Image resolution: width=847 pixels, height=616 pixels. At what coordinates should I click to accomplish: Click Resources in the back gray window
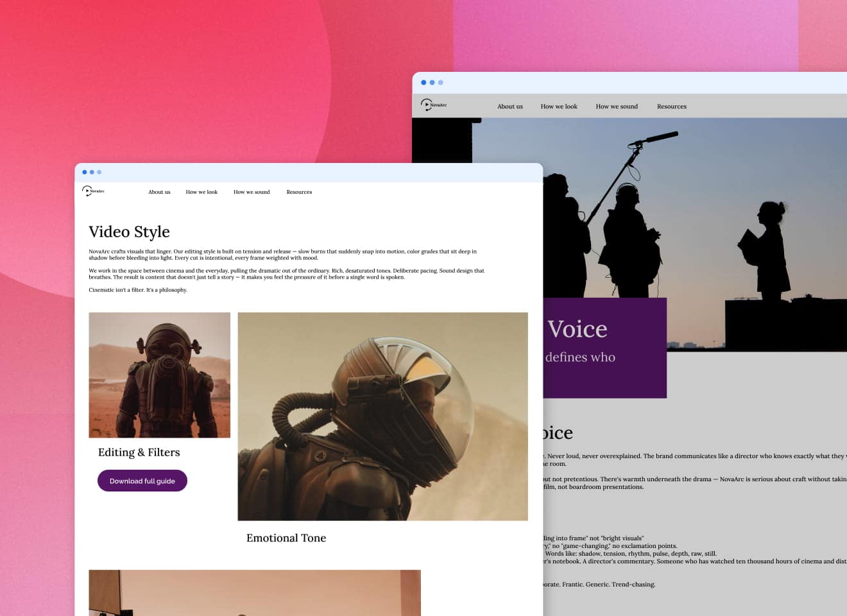tap(672, 107)
